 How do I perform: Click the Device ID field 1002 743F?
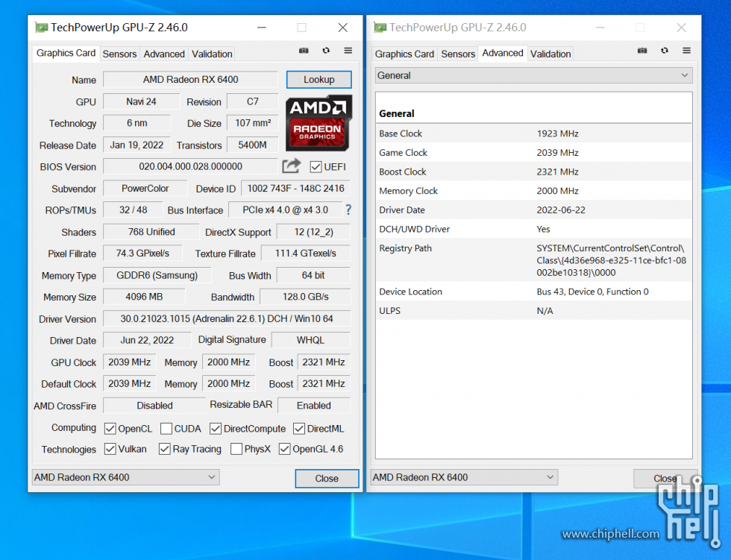[x=295, y=188]
